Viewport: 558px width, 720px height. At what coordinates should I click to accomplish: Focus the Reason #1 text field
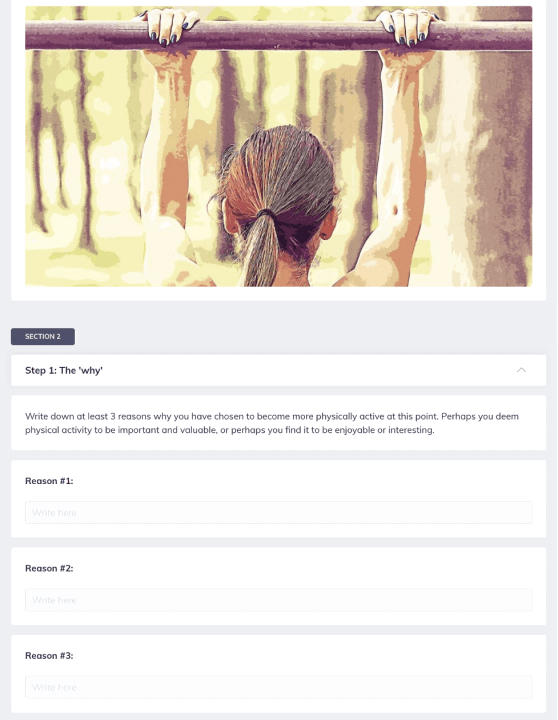pos(278,512)
